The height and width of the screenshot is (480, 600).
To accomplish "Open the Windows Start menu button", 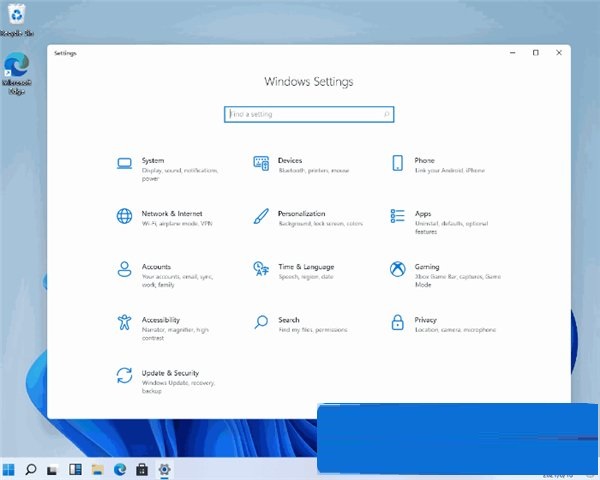I will [x=9, y=468].
